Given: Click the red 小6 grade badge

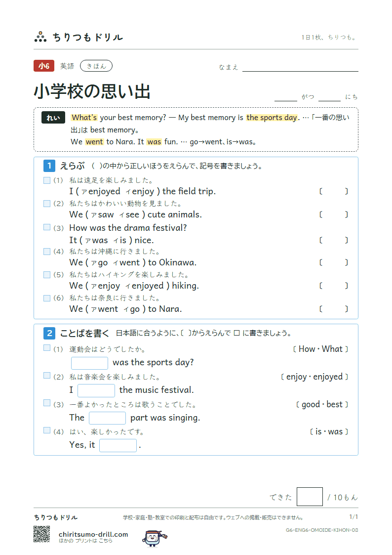Looking at the screenshot, I should tap(44, 66).
